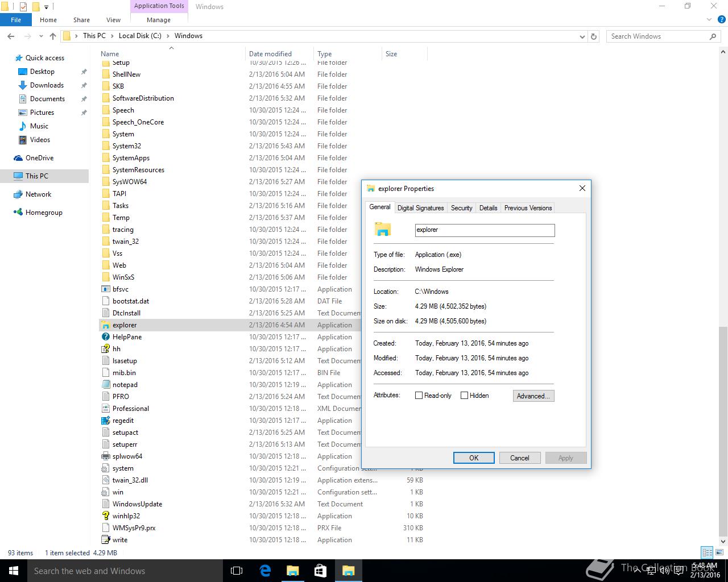Image resolution: width=728 pixels, height=582 pixels.
Task: Switch to the Security tab
Action: pyautogui.click(x=461, y=208)
